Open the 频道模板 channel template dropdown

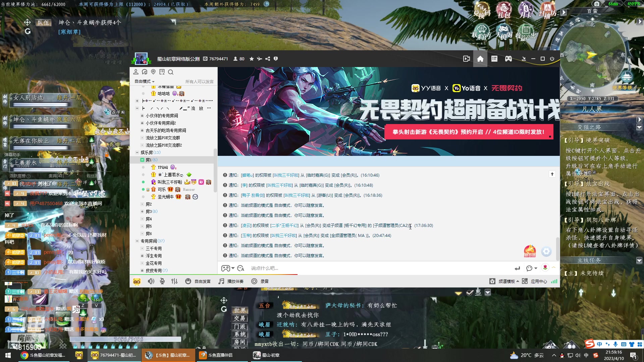[504, 281]
